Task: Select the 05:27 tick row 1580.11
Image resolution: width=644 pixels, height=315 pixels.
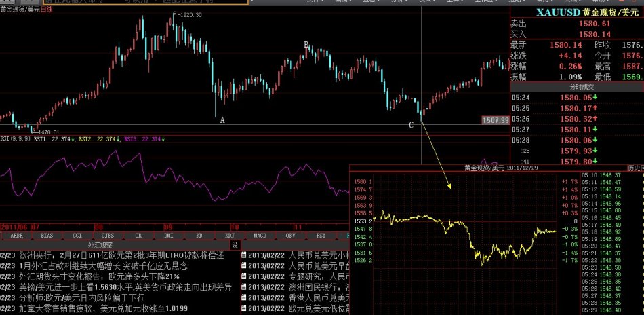Action: click(x=577, y=130)
